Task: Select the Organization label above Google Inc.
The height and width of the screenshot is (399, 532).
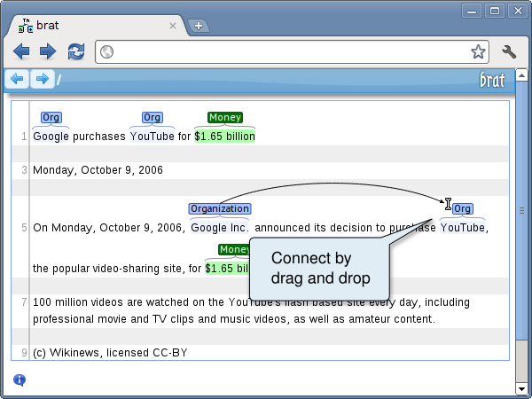Action: click(220, 208)
